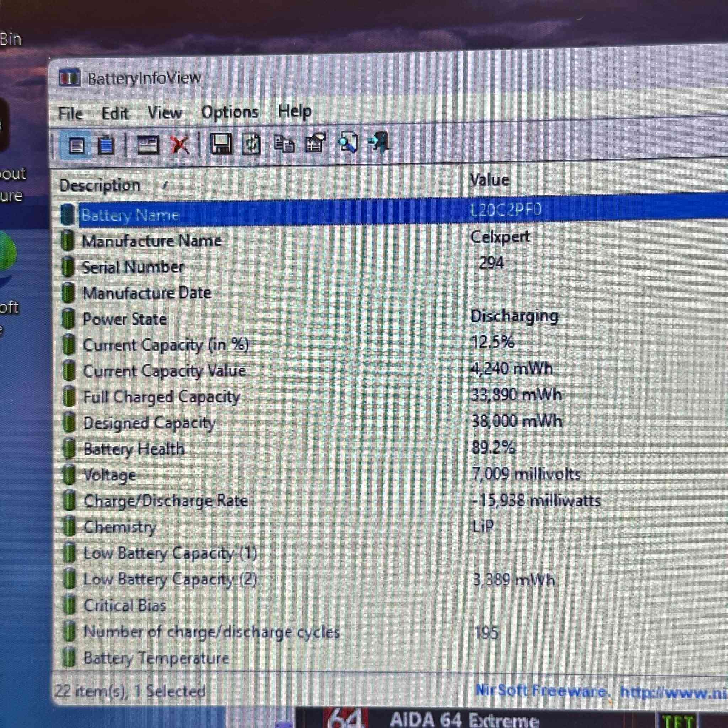This screenshot has width=728, height=728.
Task: Switch to battery log view icon
Action: click(106, 145)
